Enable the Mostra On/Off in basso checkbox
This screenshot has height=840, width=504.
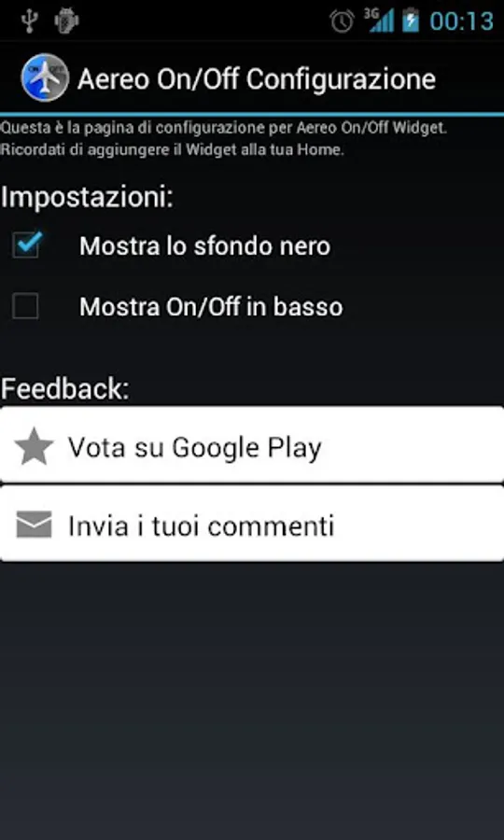25,306
